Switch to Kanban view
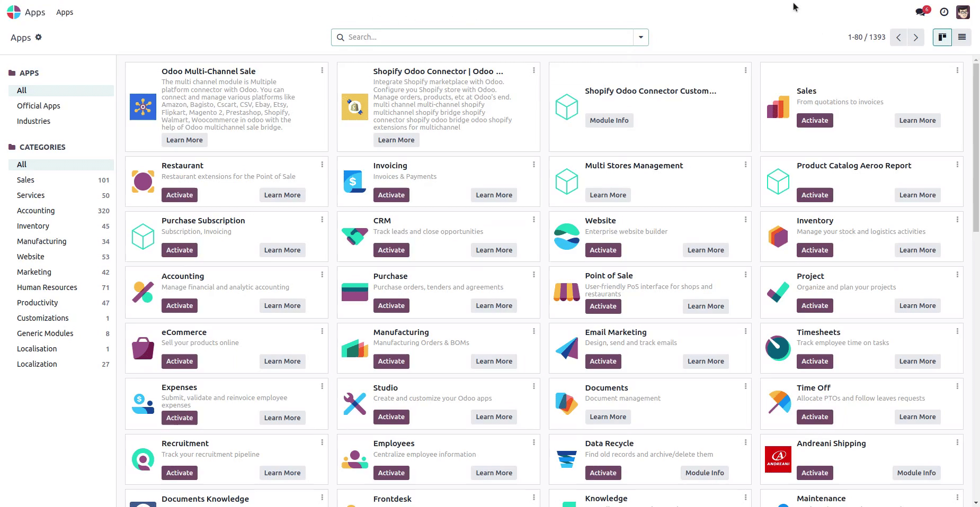 (942, 37)
